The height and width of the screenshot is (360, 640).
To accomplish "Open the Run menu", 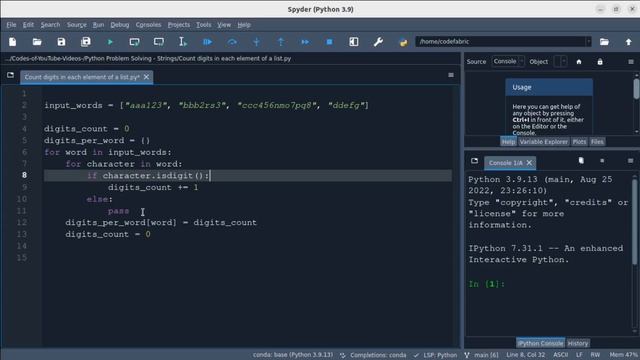I will (x=98, y=25).
